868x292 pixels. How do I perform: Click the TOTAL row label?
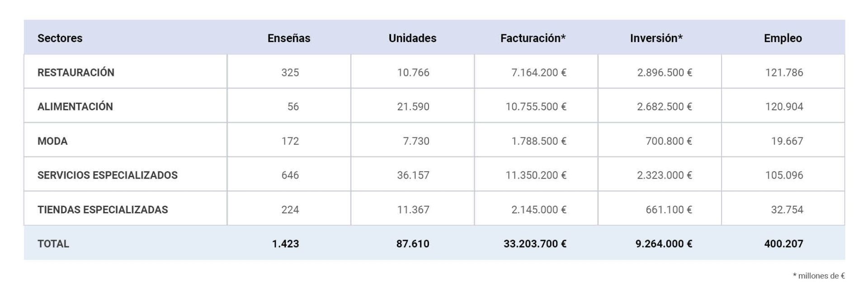(53, 244)
